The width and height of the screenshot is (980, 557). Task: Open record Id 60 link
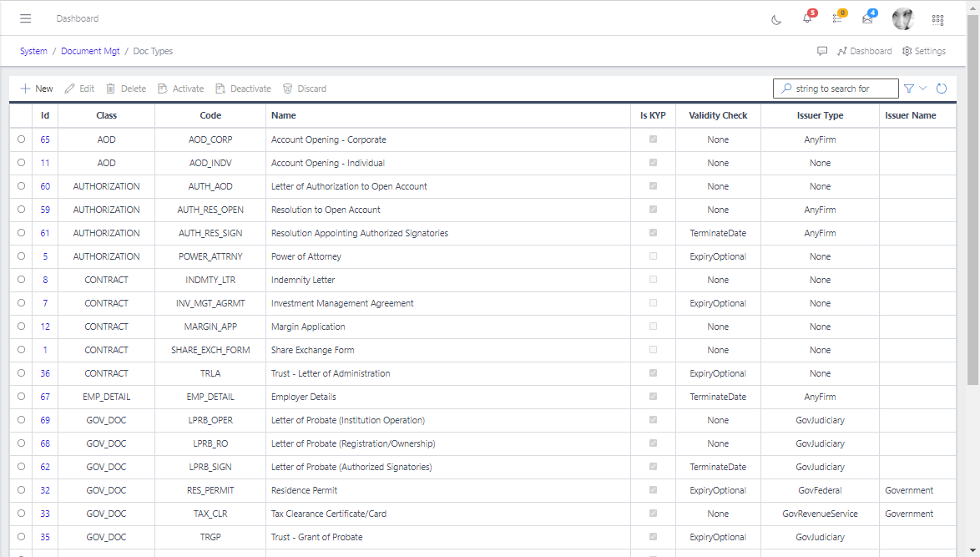click(x=45, y=186)
